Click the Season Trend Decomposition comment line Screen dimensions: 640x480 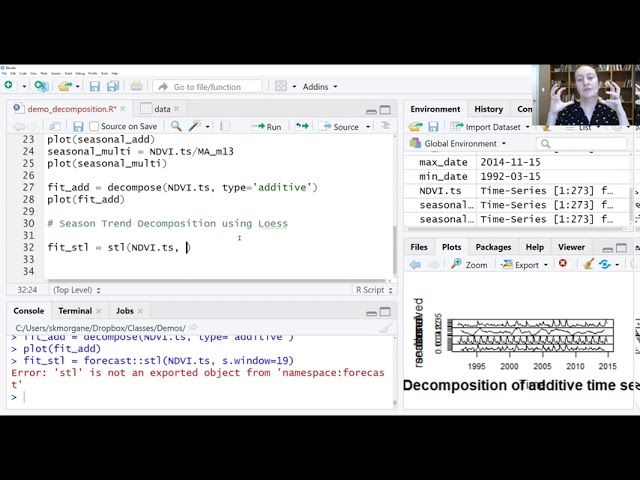pos(167,224)
